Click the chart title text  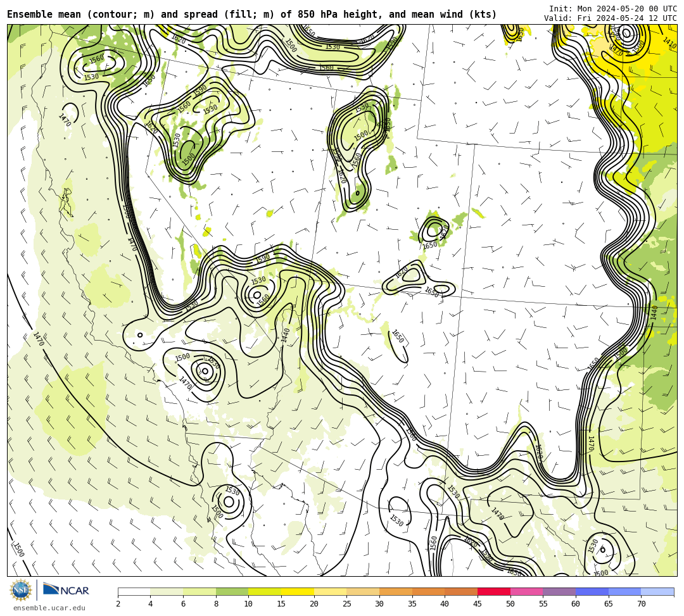pyautogui.click(x=251, y=15)
